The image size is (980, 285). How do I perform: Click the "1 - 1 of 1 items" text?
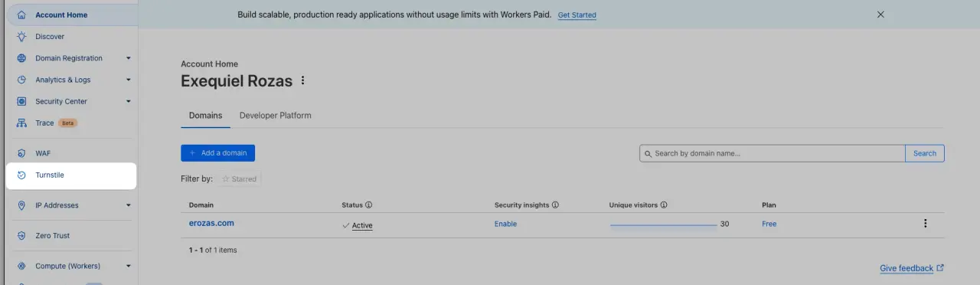click(213, 250)
